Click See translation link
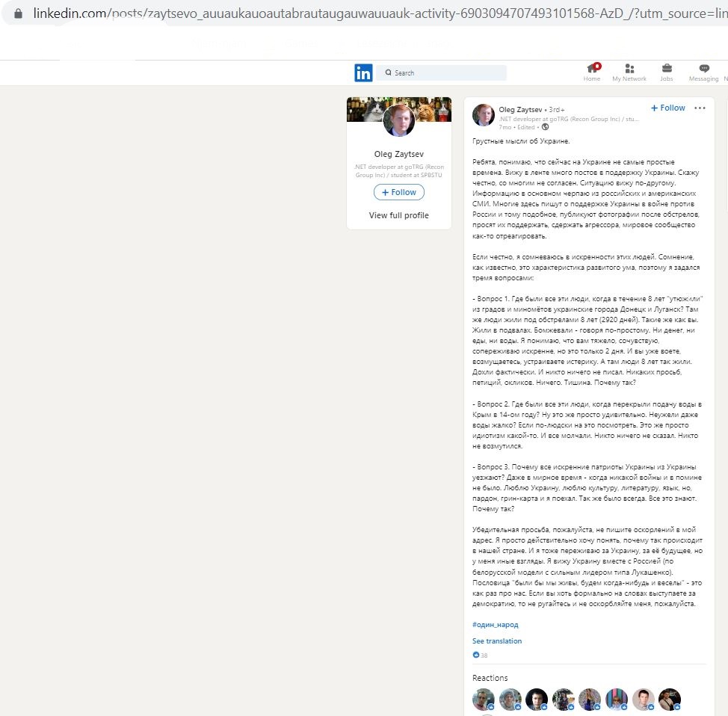This screenshot has width=728, height=716. tap(497, 641)
